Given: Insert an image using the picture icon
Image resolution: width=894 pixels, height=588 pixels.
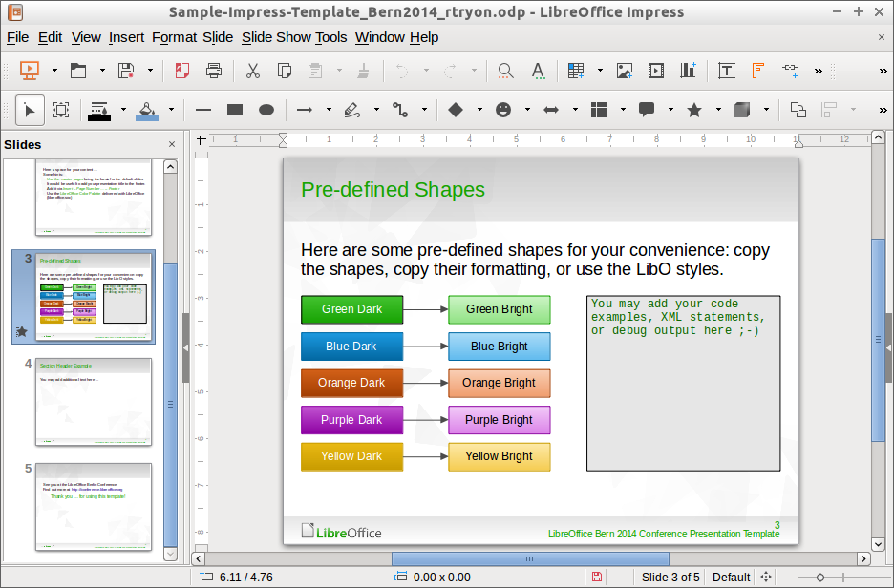Looking at the screenshot, I should 625,71.
